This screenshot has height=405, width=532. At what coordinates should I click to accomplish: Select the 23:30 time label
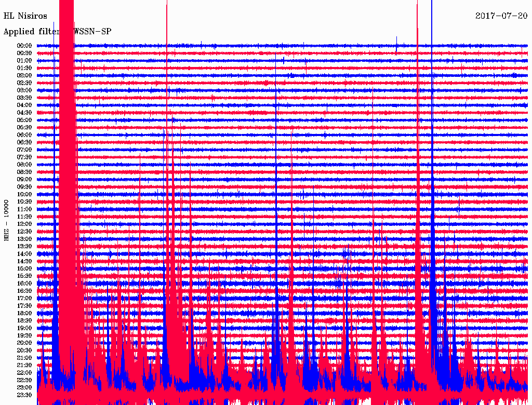click(24, 395)
